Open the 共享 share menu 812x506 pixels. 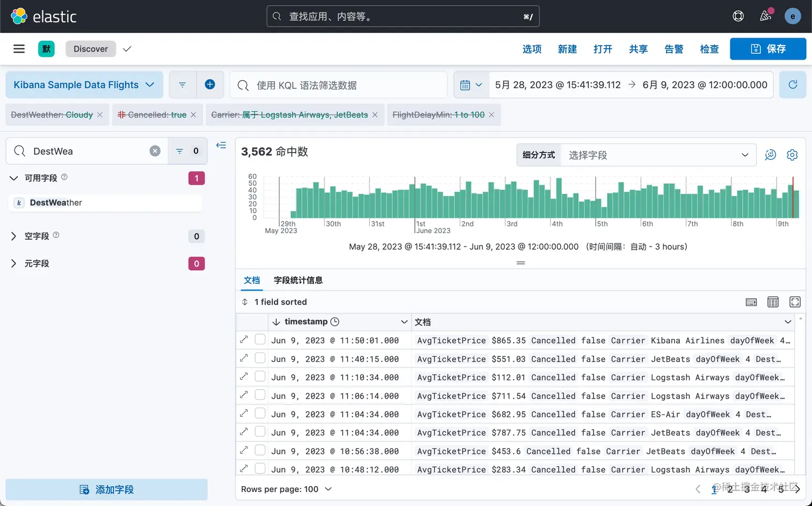[638, 49]
